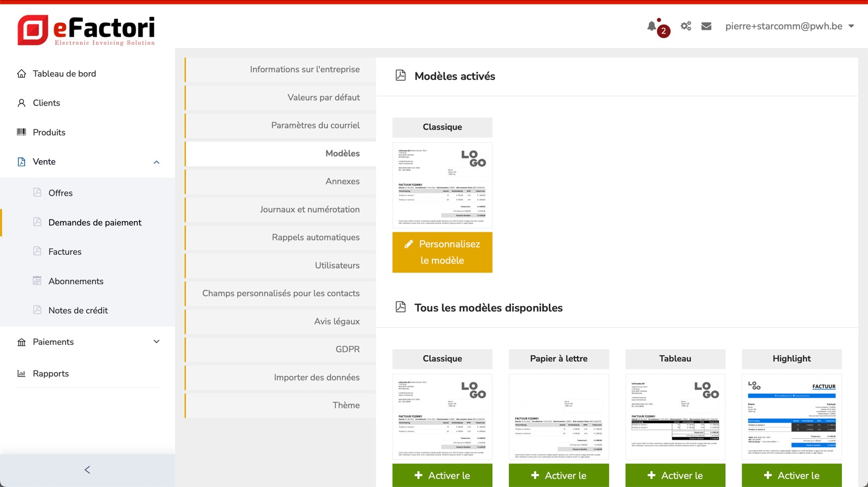Screen dimensions: 868x487
Task: Go to the Thème settings tab
Action: click(x=345, y=405)
